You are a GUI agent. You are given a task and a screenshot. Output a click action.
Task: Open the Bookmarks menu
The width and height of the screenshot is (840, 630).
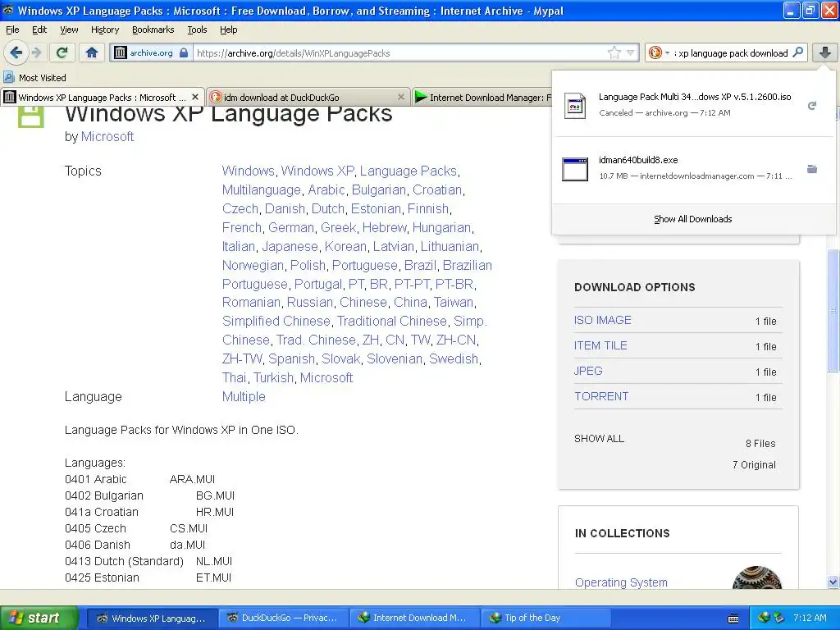153,30
